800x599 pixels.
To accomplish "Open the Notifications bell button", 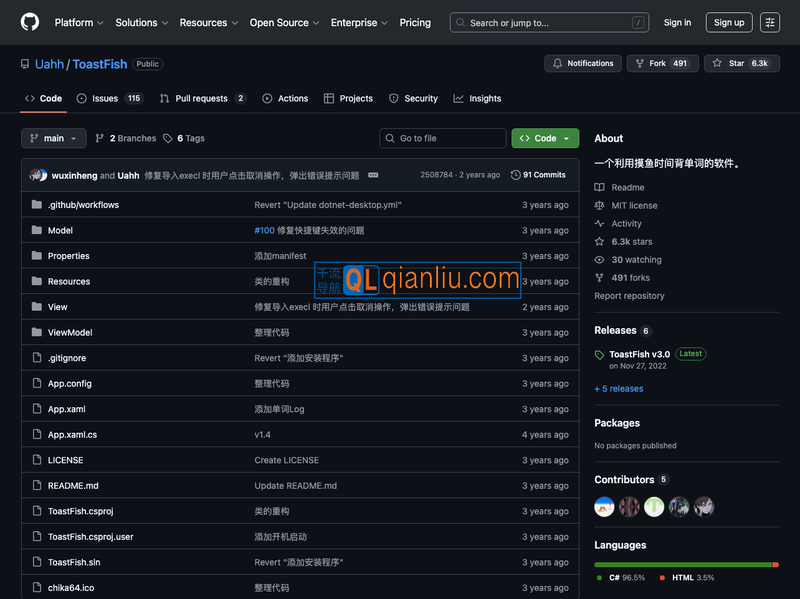I will point(583,63).
